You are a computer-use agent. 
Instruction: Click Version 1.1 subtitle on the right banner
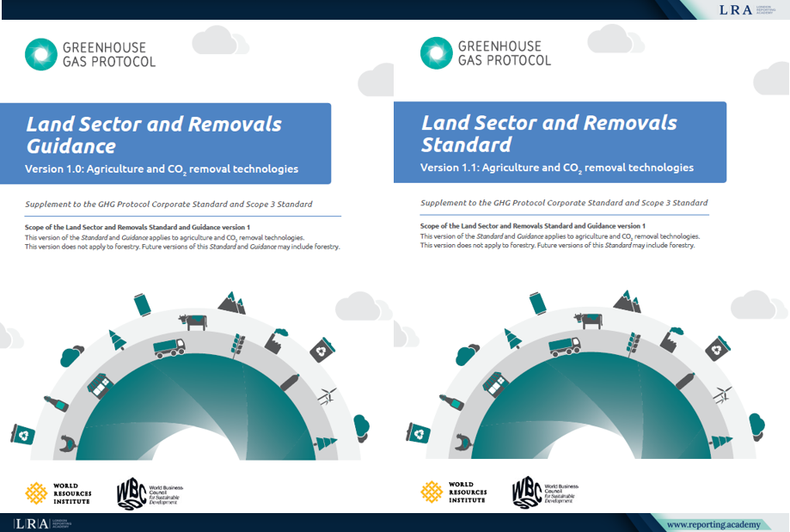point(557,168)
